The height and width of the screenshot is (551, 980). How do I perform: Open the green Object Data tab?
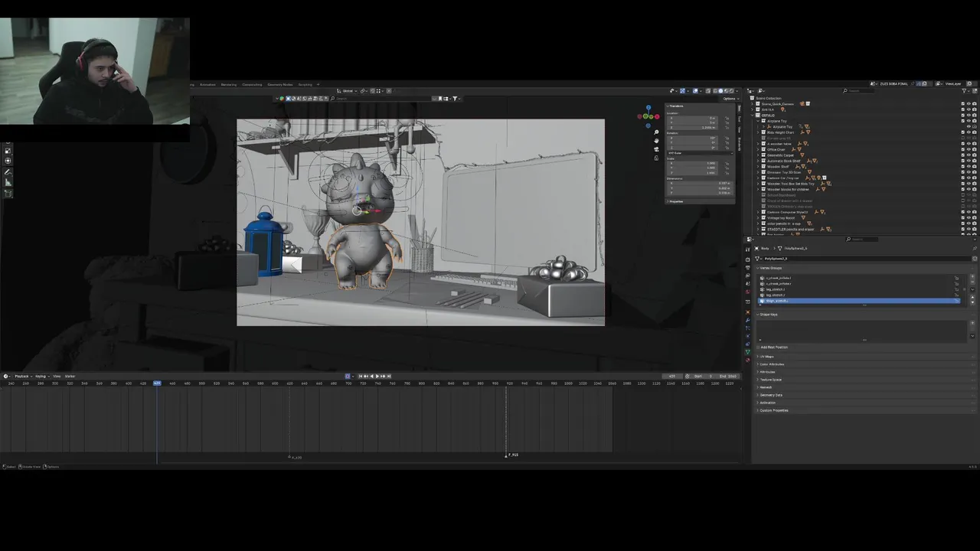[x=748, y=352]
